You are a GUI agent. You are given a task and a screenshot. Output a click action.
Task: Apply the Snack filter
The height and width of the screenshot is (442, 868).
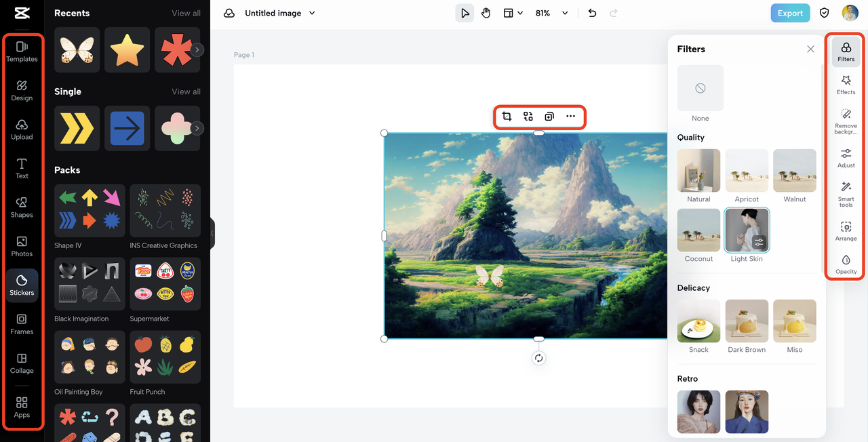698,321
